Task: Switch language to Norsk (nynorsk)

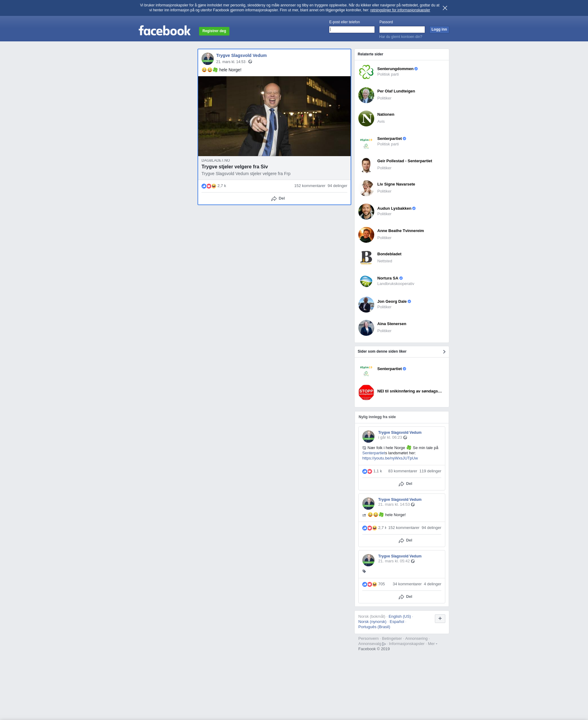Action: (372, 621)
